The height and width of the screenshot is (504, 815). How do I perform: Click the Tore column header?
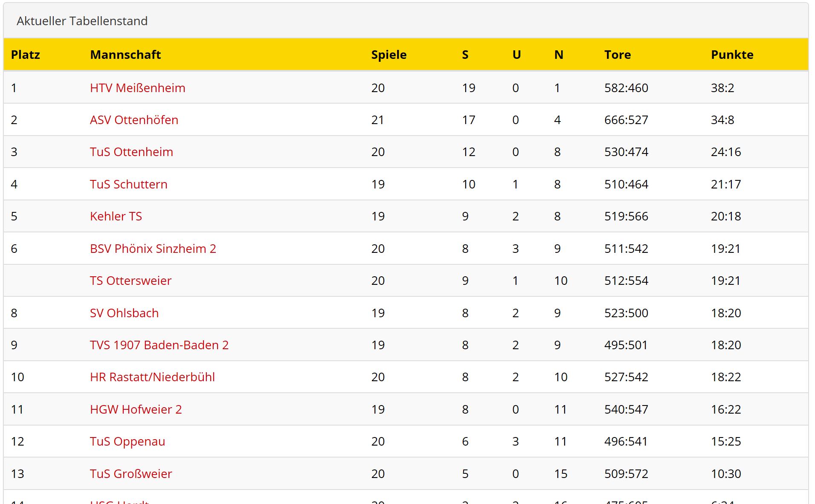pos(617,55)
